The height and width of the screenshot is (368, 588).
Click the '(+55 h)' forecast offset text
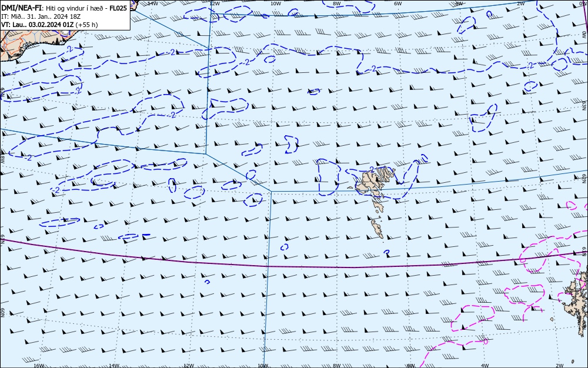pyautogui.click(x=86, y=25)
